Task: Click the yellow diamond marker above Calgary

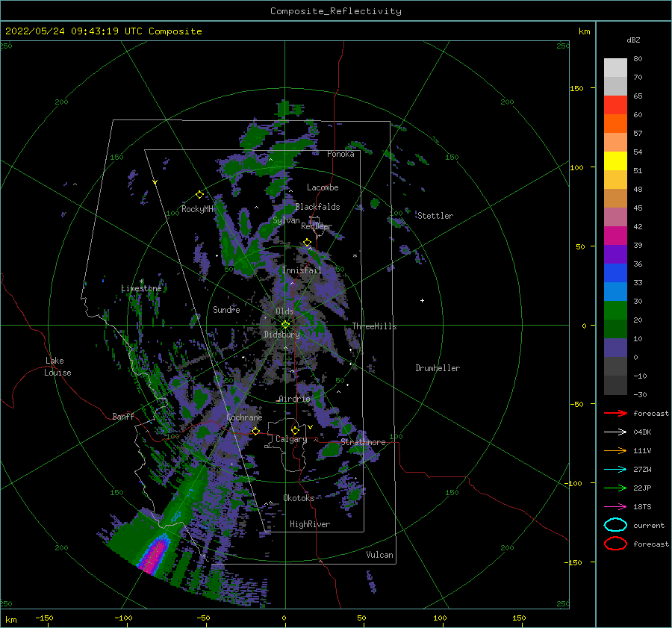Action: pos(295,430)
